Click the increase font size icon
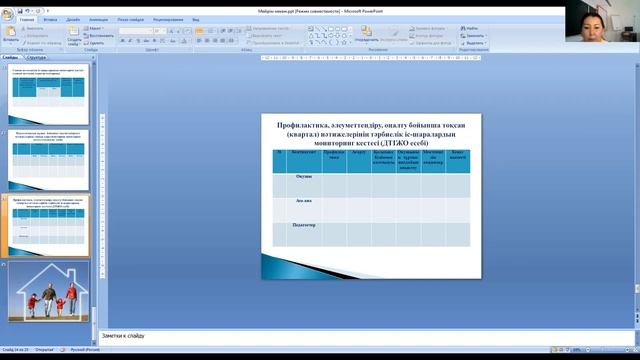640x360 pixels. [171, 31]
